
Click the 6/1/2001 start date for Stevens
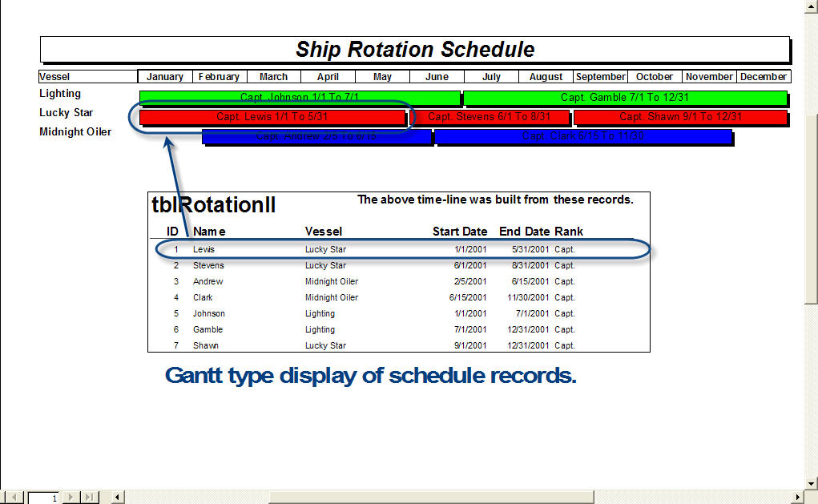click(x=470, y=265)
